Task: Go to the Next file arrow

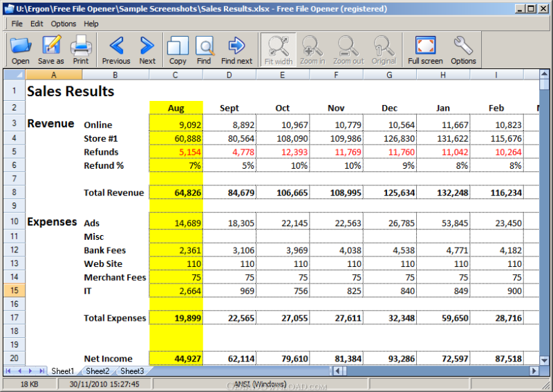Action: point(147,50)
